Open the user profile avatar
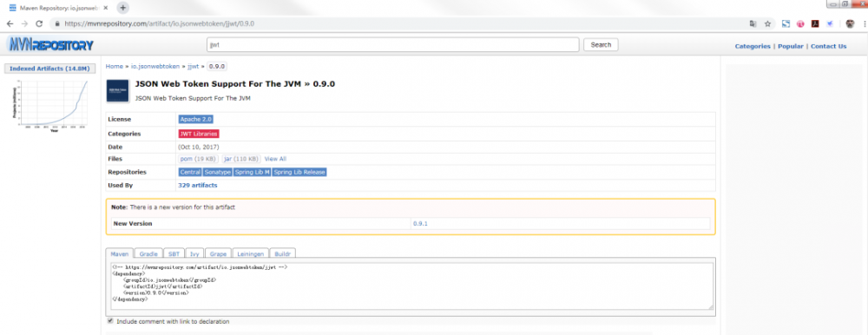Screen dimensions: 868x335 [x=849, y=23]
